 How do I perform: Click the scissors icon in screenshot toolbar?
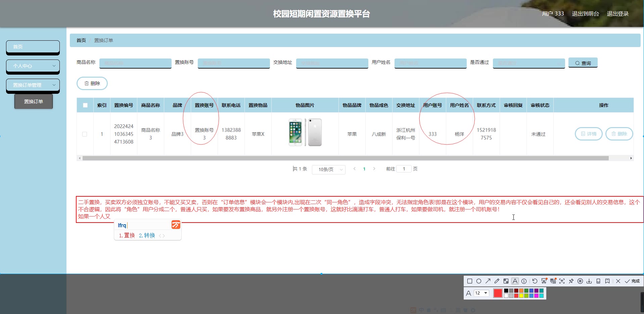pos(544,281)
